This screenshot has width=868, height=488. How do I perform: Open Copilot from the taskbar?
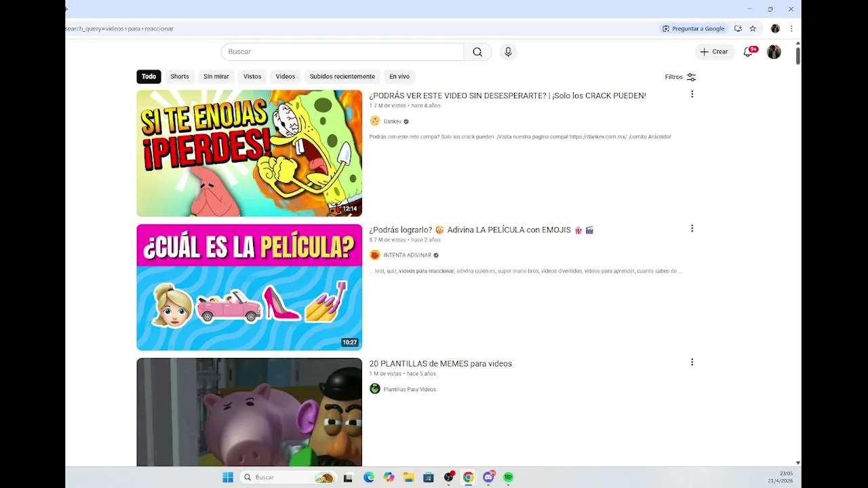[389, 477]
